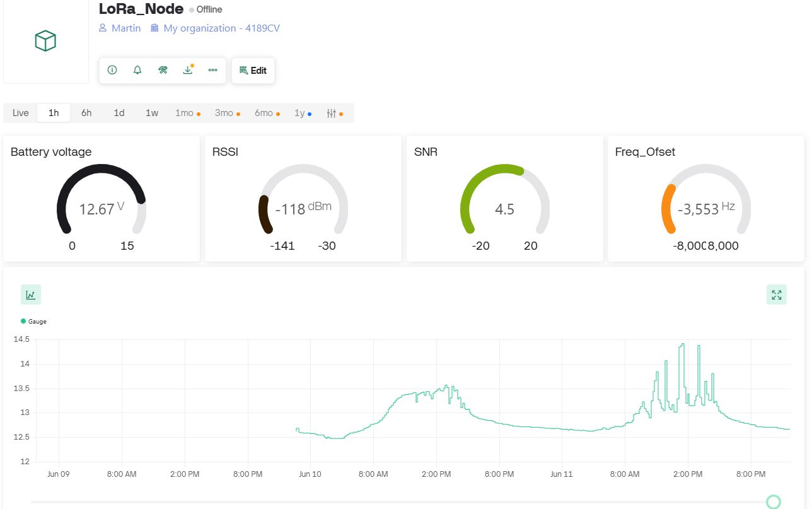Expand the chart to fullscreen

click(x=776, y=295)
